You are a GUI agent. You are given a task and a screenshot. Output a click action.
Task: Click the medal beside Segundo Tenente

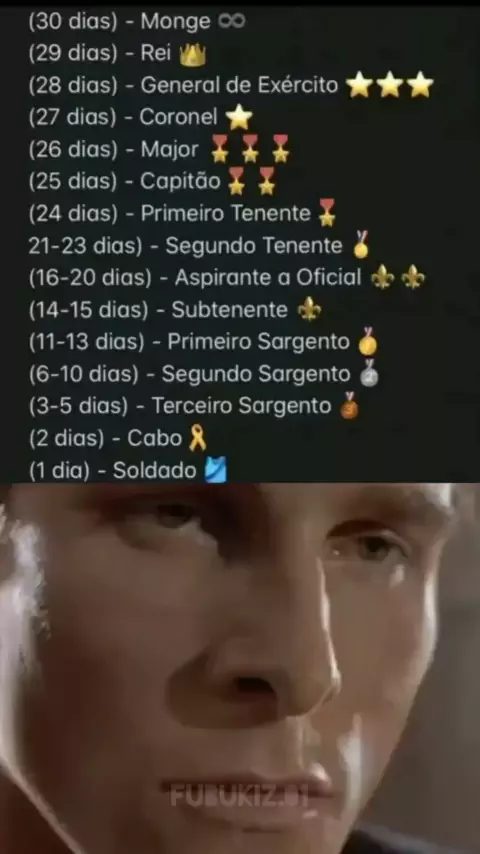pyautogui.click(x=361, y=244)
